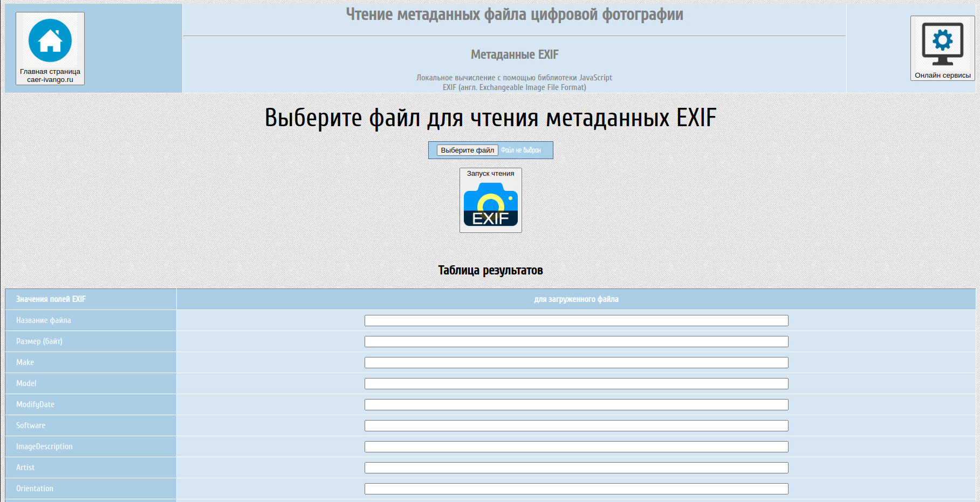Click the Значения полей EXIF column header

click(51, 299)
